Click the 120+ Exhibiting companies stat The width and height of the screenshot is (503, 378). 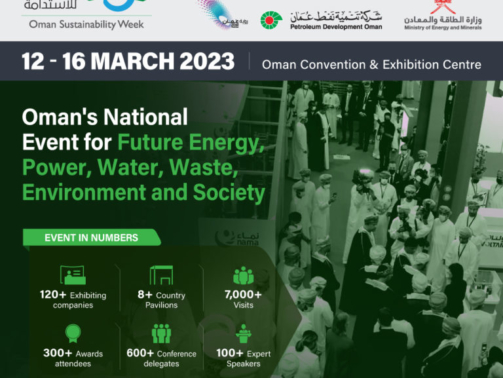click(73, 300)
